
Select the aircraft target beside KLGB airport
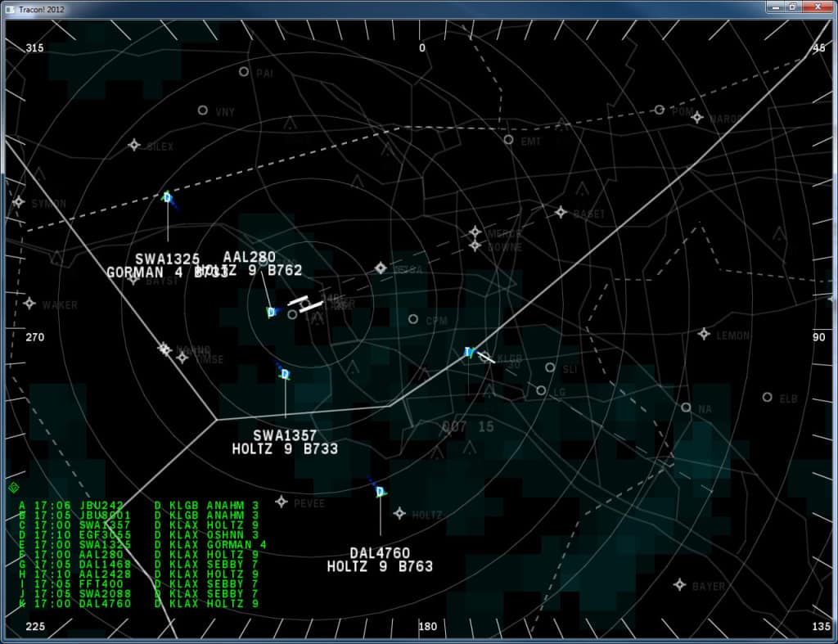click(468, 352)
